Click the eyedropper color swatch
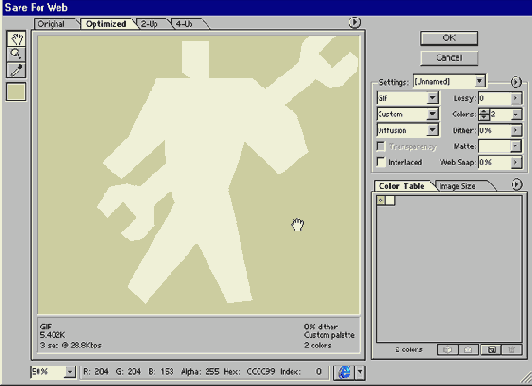 [16, 92]
